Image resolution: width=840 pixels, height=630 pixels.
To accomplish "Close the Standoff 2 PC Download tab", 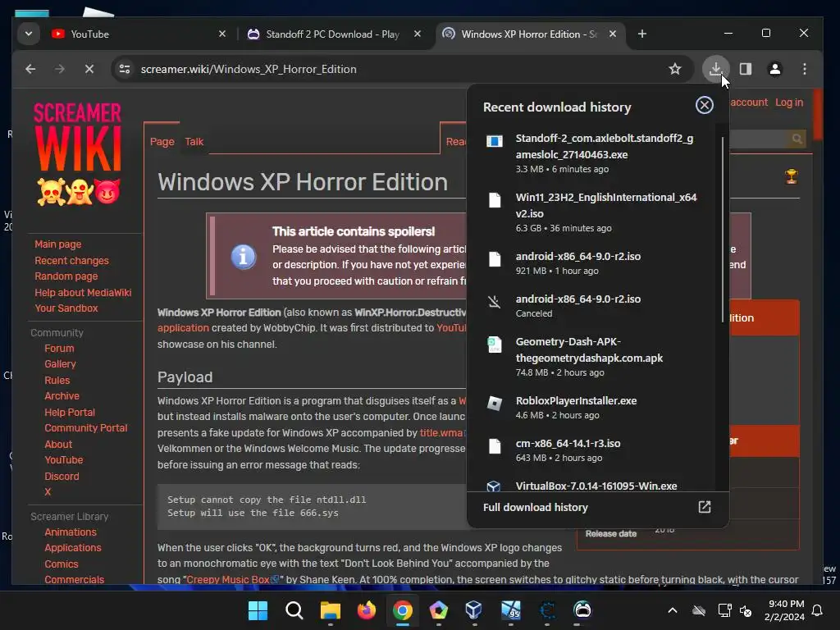I will (x=418, y=34).
